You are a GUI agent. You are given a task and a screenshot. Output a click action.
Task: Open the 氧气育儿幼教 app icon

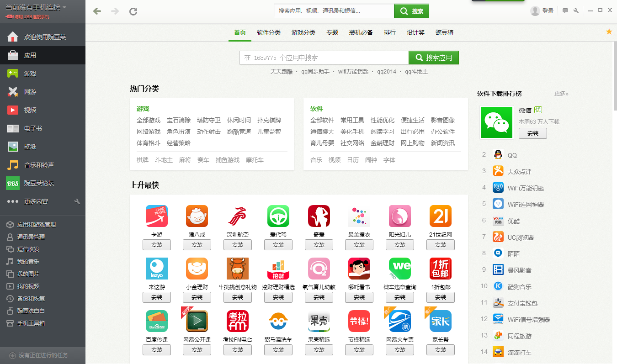(319, 269)
